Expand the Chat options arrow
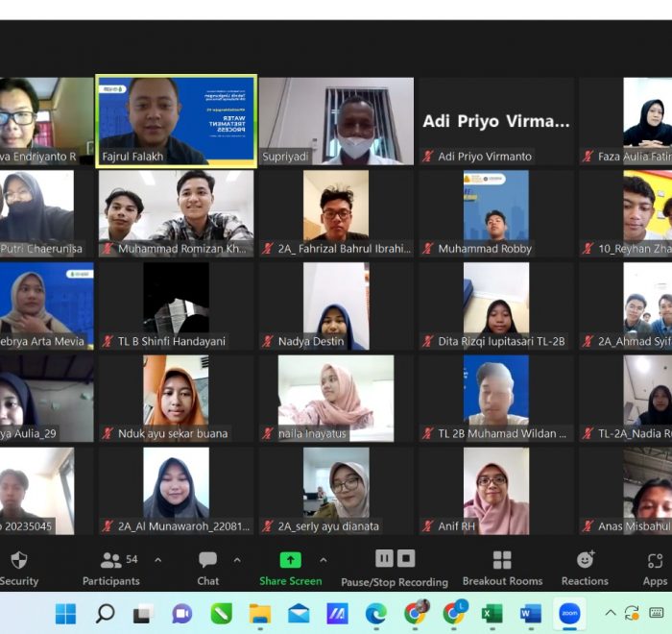Viewport: 672px width, 634px height. [x=237, y=560]
